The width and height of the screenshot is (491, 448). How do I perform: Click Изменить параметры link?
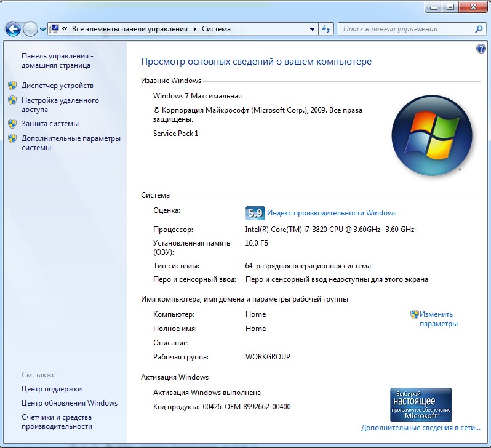pyautogui.click(x=438, y=319)
